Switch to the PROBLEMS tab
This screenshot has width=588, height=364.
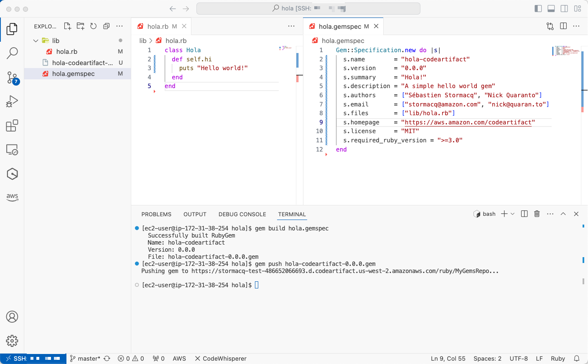pos(156,214)
